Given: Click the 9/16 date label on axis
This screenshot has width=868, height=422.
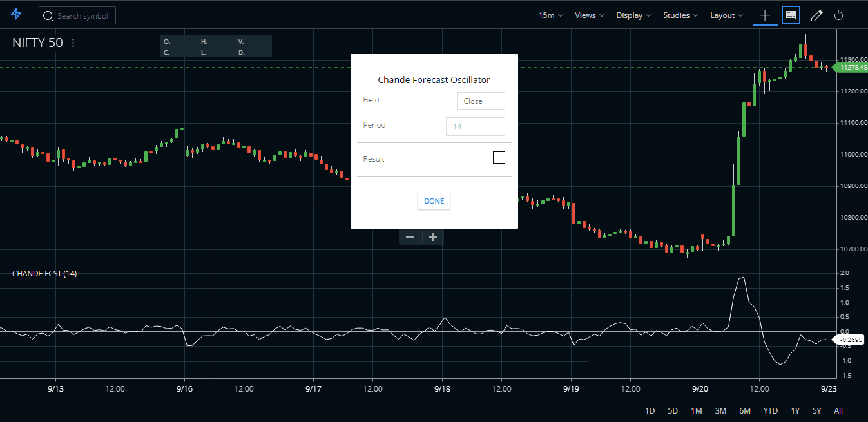Looking at the screenshot, I should point(184,389).
